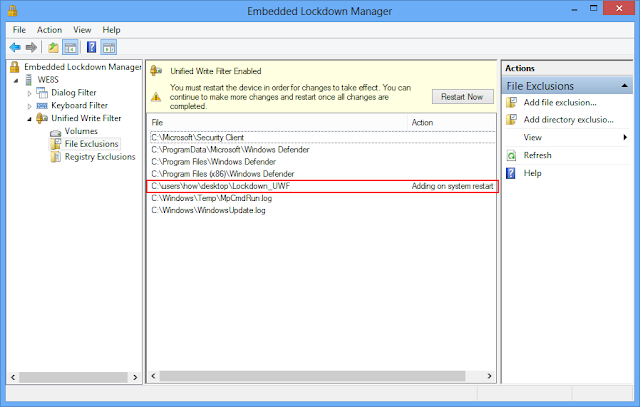This screenshot has height=407, width=640.
Task: Collapse the File Exclusions actions section
Action: [x=624, y=86]
